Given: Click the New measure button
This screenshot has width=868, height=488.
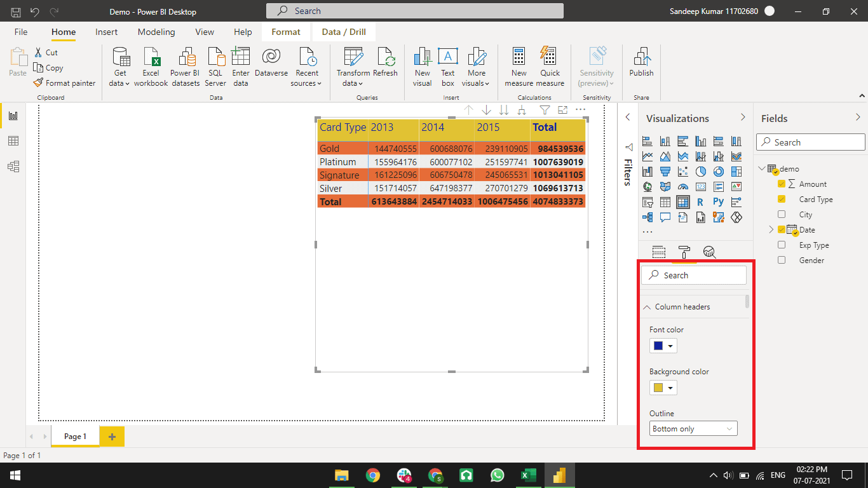Looking at the screenshot, I should (x=519, y=65).
